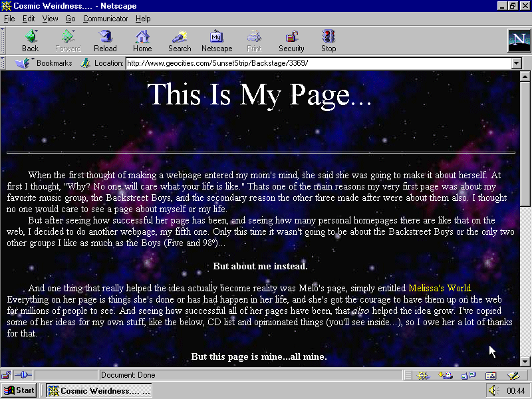Click the Forward navigation button
This screenshot has width=532, height=399.
pyautogui.click(x=68, y=41)
